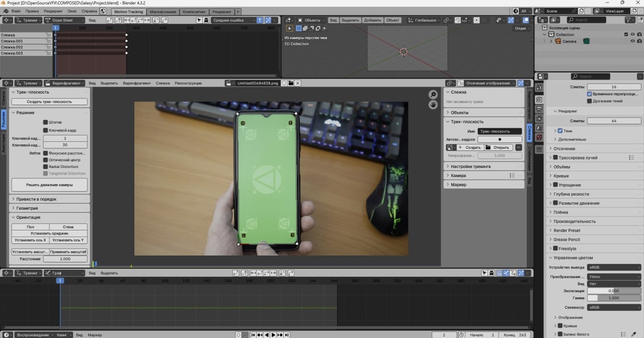Expand the Геометрия panel
Viewport: 644px width, 338px height.
point(49,208)
